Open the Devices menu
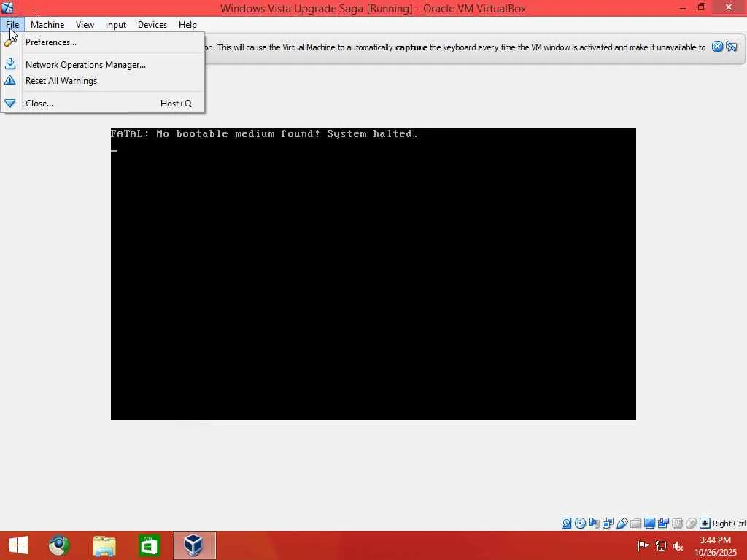 pos(152,24)
